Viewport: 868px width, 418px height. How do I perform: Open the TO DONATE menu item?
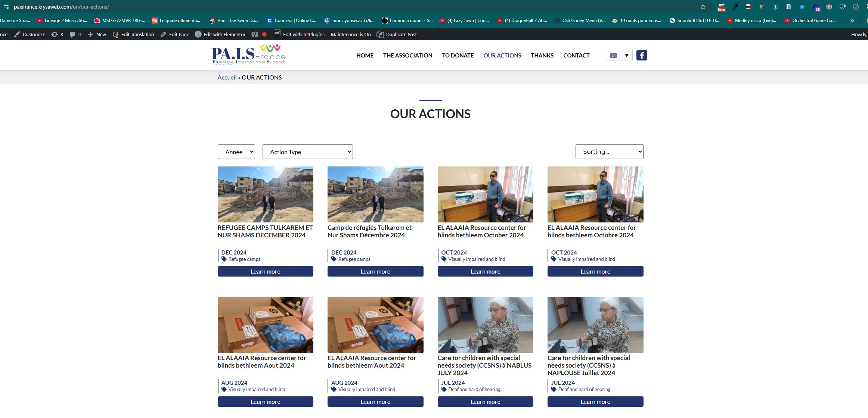click(x=458, y=55)
